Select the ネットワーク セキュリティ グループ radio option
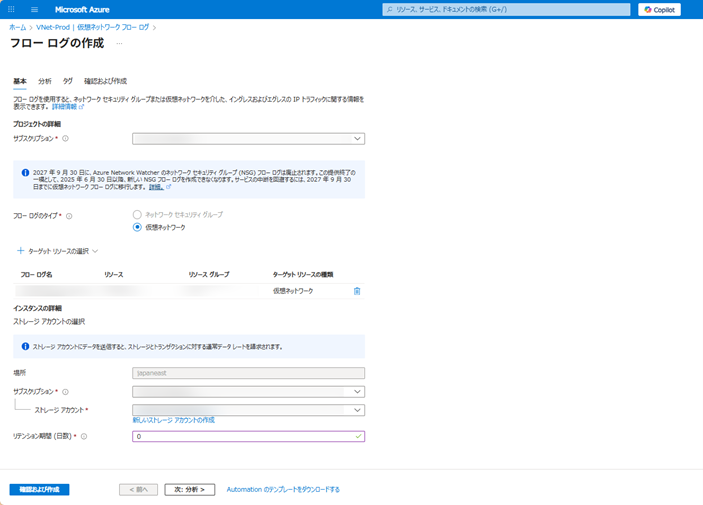 point(137,214)
